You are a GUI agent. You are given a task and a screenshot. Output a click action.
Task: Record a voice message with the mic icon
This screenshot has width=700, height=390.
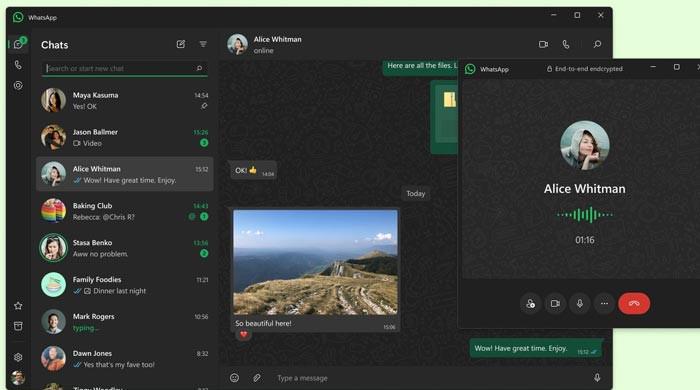pyautogui.click(x=597, y=378)
